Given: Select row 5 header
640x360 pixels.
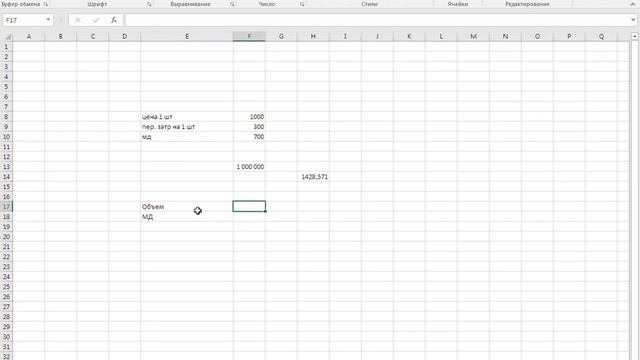Looking at the screenshot, I should (x=6, y=87).
